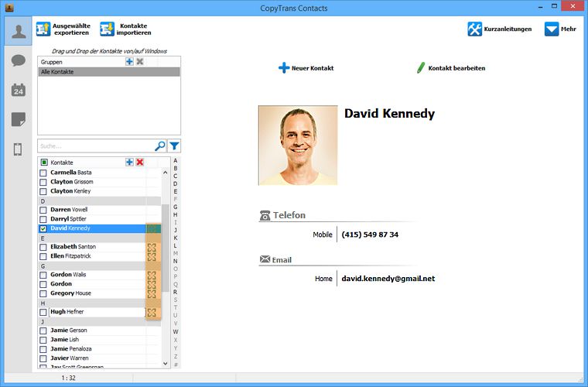Jump to letter D in alphabet index

click(175, 183)
